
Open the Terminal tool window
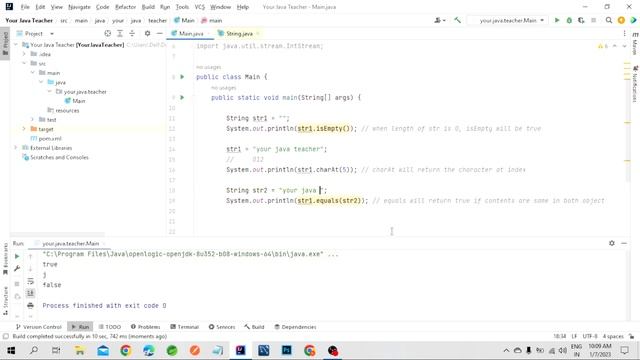click(x=184, y=327)
